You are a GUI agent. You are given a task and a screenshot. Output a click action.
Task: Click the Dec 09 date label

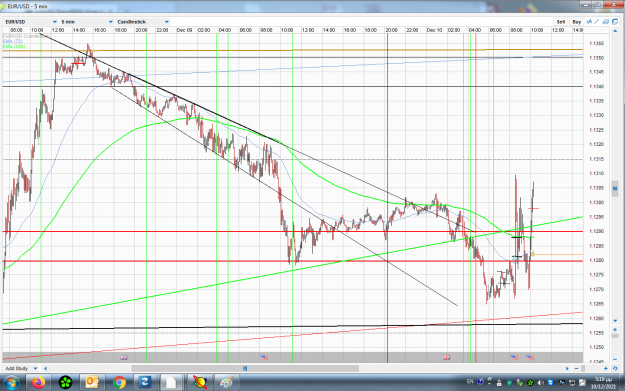tap(184, 30)
